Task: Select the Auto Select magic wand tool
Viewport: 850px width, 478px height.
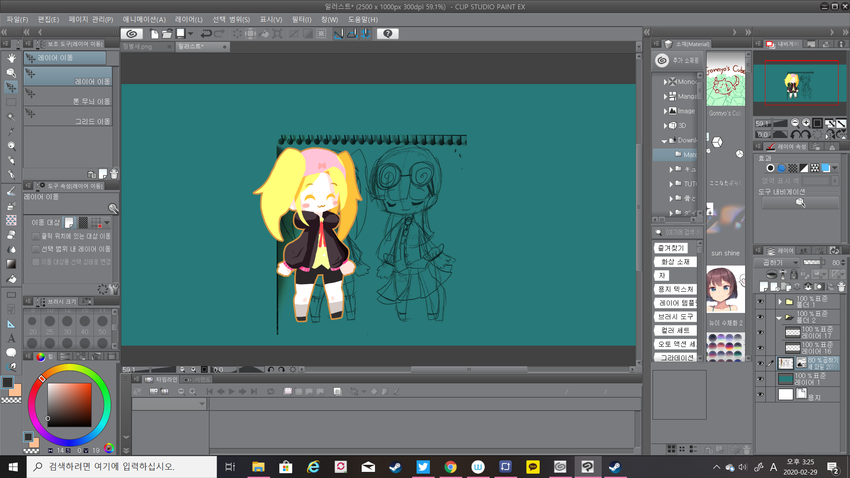Action: [11, 117]
